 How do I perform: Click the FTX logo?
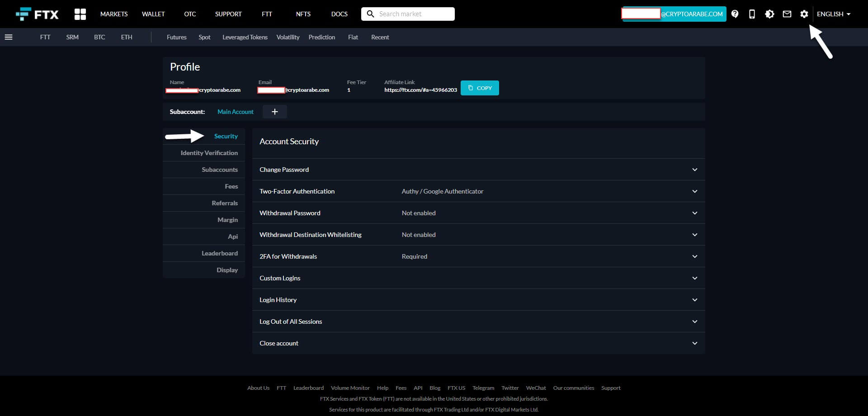pyautogui.click(x=37, y=14)
